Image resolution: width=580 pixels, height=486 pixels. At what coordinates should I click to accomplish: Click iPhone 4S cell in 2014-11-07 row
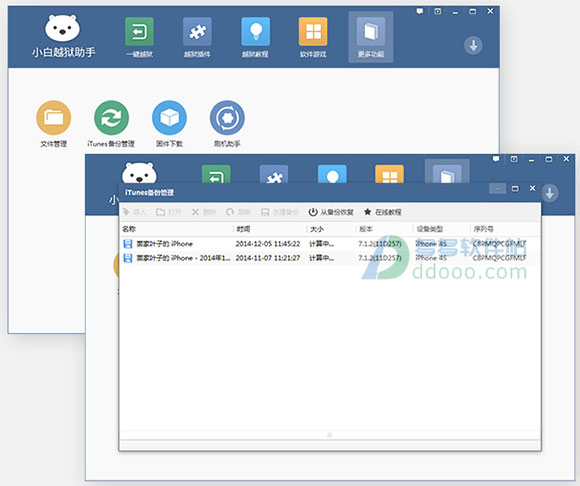tap(431, 258)
